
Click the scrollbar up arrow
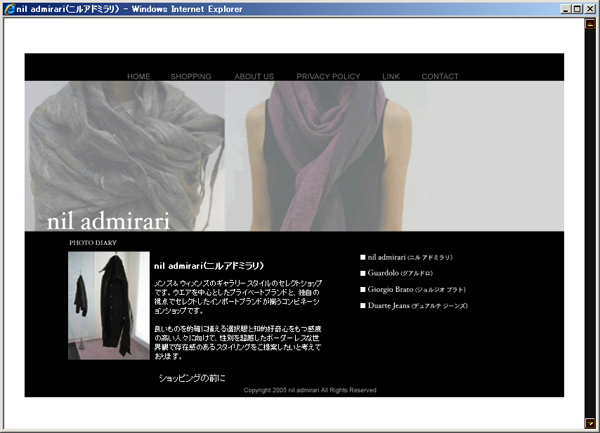click(590, 24)
